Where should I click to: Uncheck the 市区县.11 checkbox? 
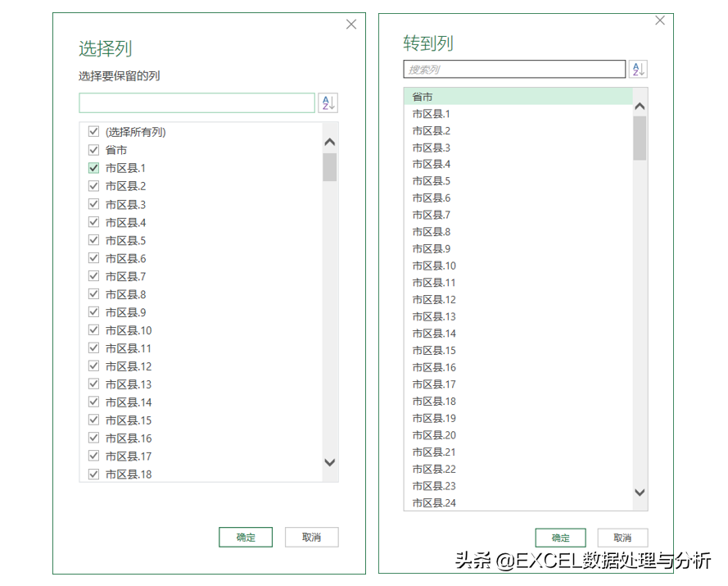coord(94,348)
